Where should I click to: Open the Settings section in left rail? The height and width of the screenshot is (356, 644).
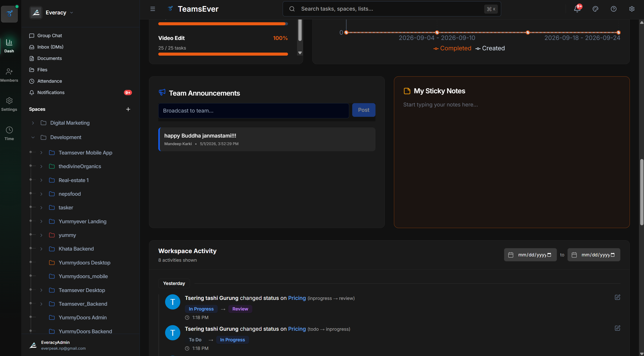9,104
